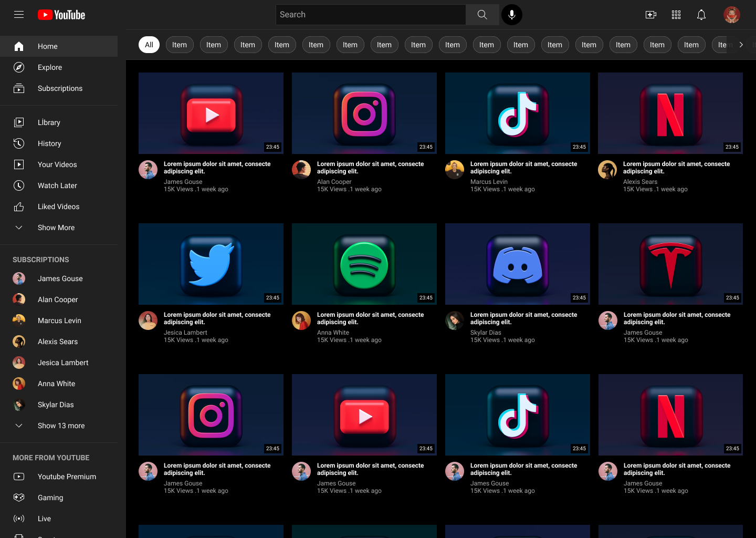
Task: Open Youtube Premium in sidebar
Action: (59, 477)
